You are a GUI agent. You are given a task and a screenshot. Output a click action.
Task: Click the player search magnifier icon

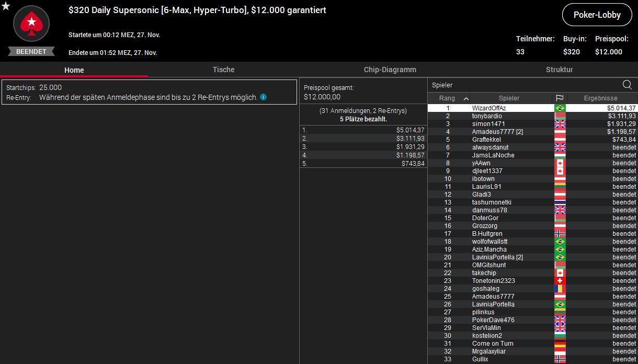pos(627,85)
